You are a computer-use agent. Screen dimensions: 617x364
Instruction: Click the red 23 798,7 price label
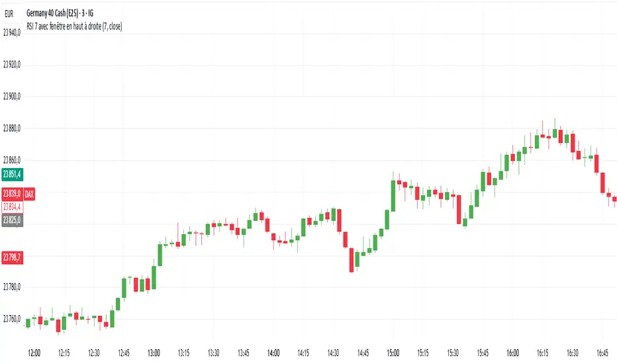12,255
